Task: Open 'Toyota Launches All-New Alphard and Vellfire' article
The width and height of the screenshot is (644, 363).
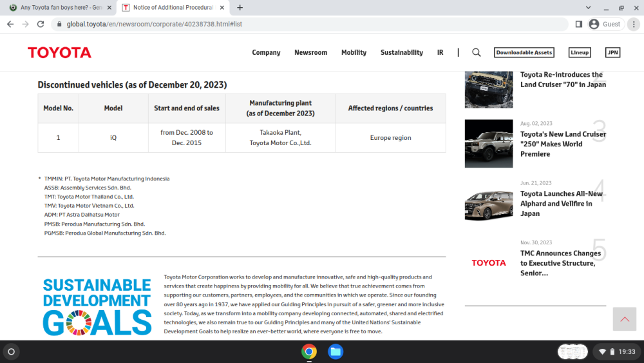Action: tap(562, 204)
